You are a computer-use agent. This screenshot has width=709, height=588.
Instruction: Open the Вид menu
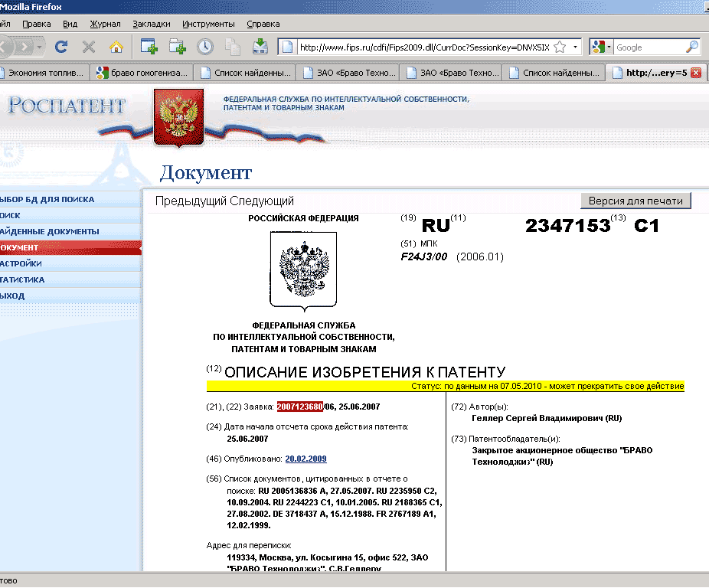70,24
